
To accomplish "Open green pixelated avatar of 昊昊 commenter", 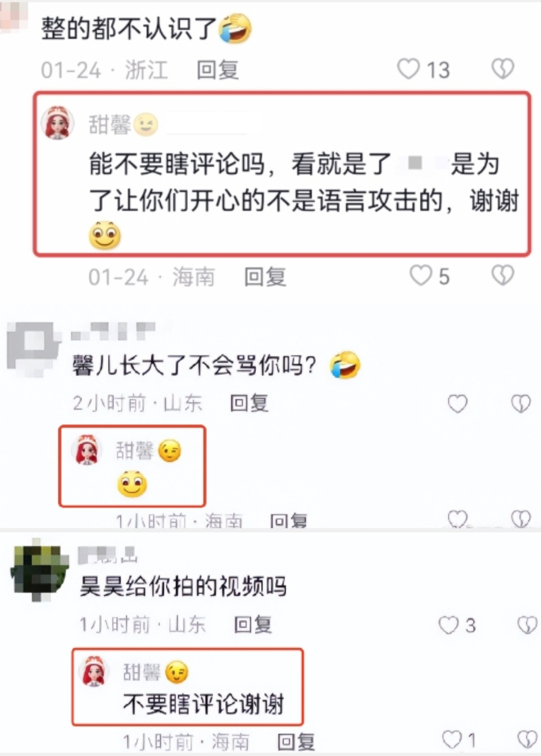I will (39, 571).
